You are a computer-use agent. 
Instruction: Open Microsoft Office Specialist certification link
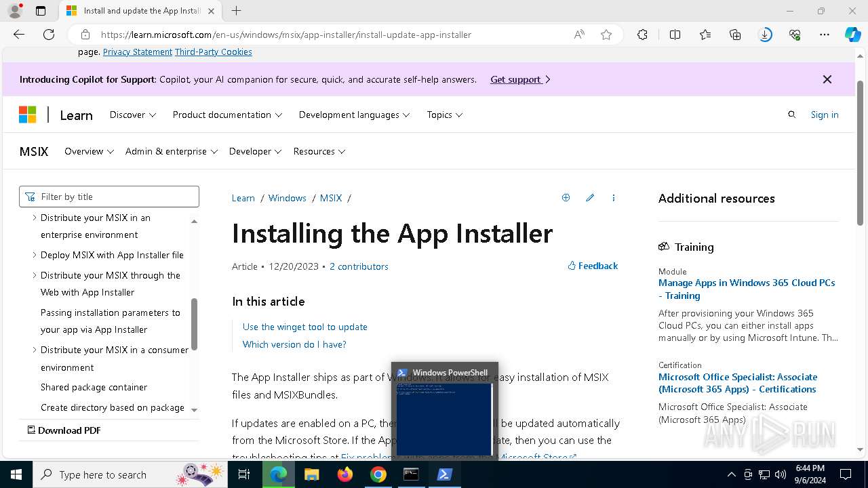tap(738, 383)
